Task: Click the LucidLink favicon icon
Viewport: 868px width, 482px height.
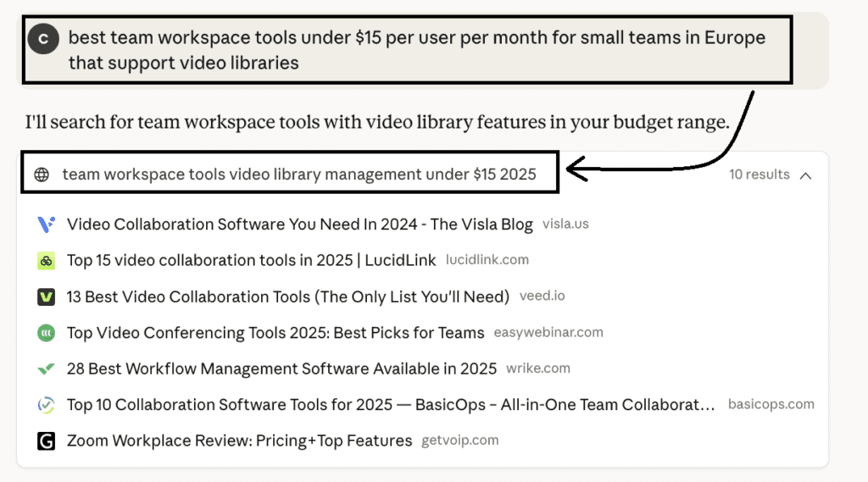Action: click(x=47, y=261)
